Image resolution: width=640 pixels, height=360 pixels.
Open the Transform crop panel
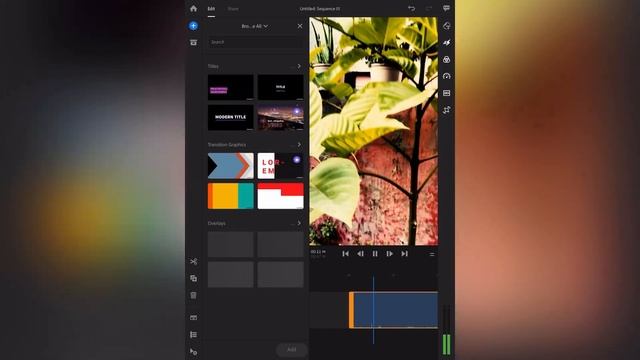click(447, 110)
